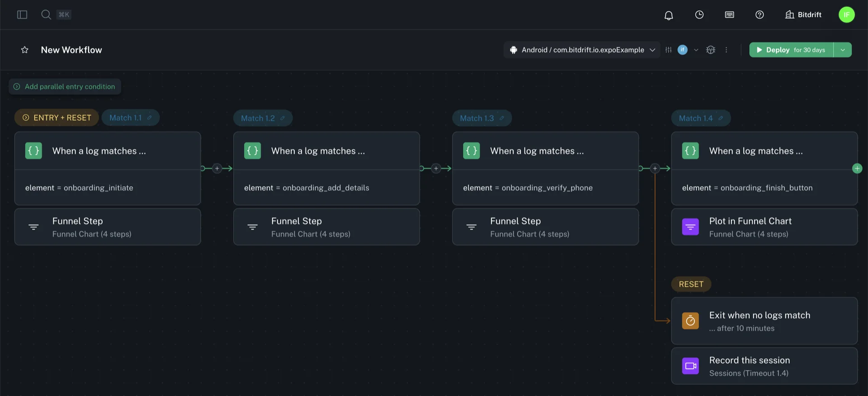This screenshot has width=868, height=396.
Task: Open the history clock icon
Action: (x=699, y=15)
